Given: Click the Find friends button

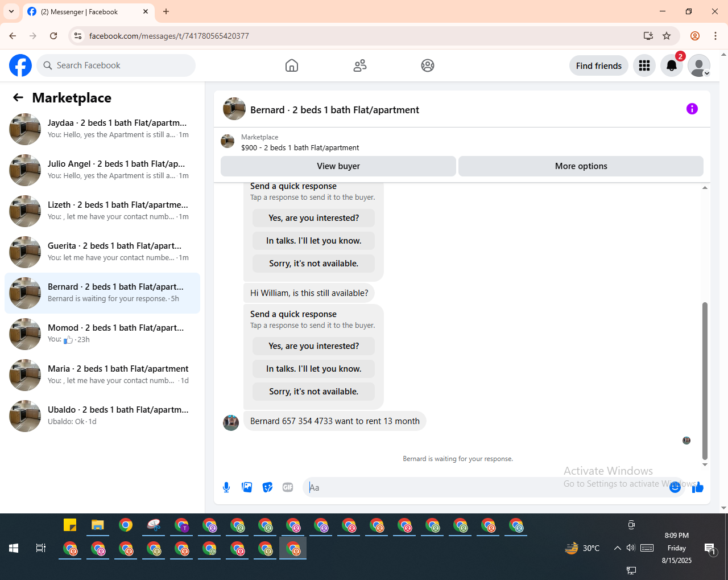Looking at the screenshot, I should pos(599,65).
